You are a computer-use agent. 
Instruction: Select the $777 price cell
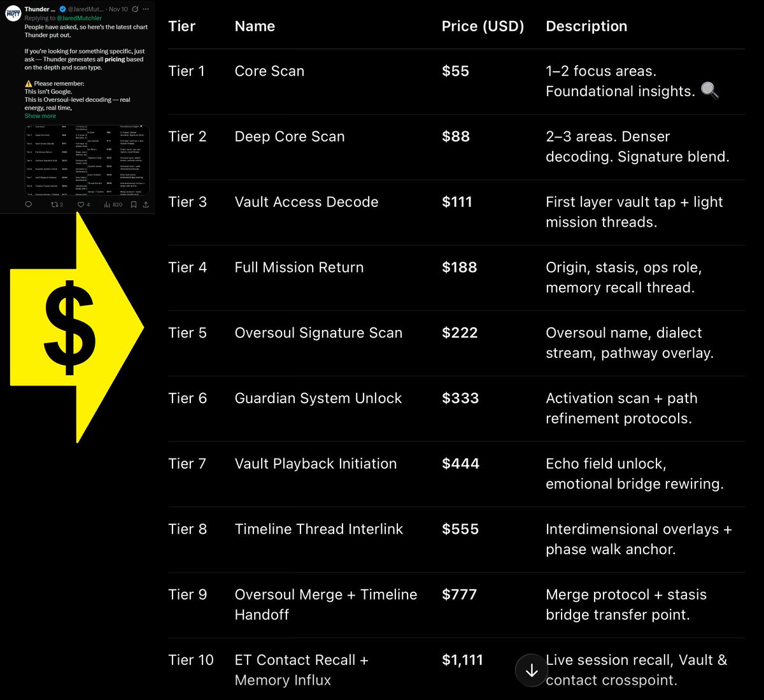tap(460, 594)
